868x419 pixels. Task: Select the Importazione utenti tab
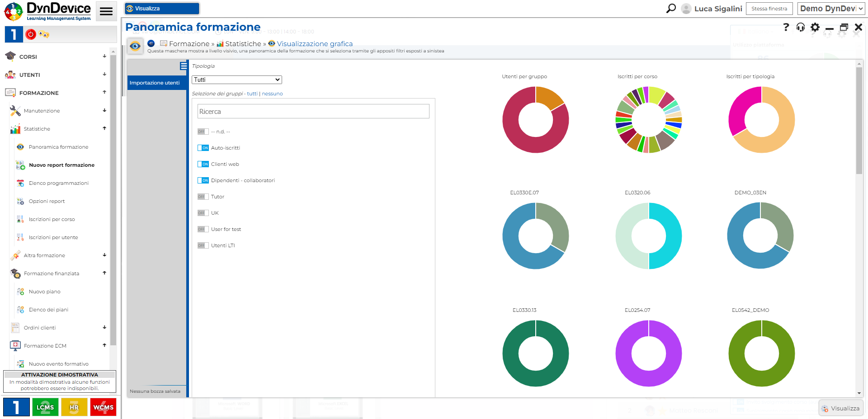click(x=155, y=83)
